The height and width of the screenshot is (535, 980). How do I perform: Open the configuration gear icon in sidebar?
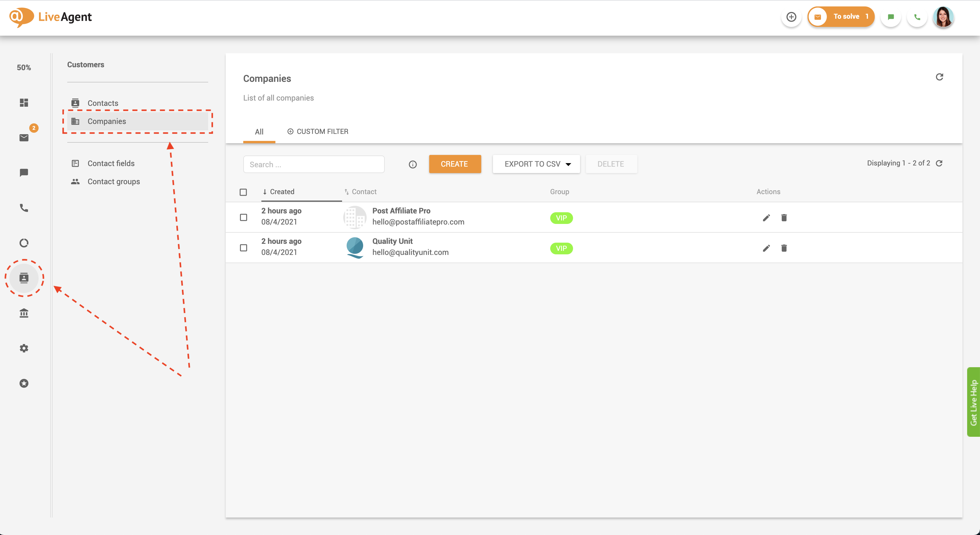pyautogui.click(x=24, y=348)
